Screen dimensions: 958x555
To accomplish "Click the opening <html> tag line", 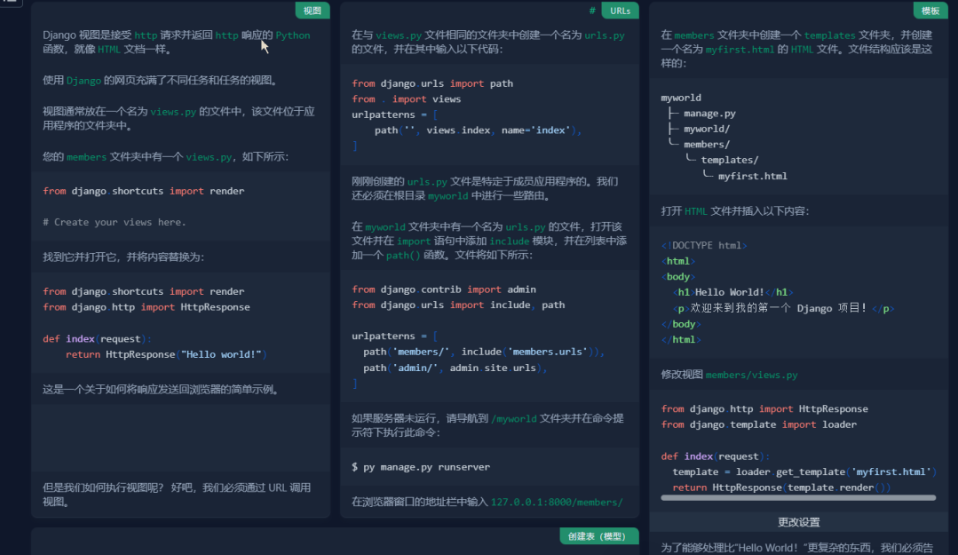I will [678, 261].
